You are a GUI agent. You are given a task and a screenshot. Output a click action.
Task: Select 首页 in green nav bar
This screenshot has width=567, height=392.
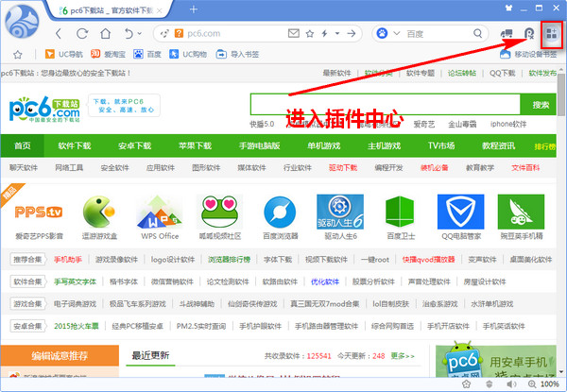coord(23,145)
